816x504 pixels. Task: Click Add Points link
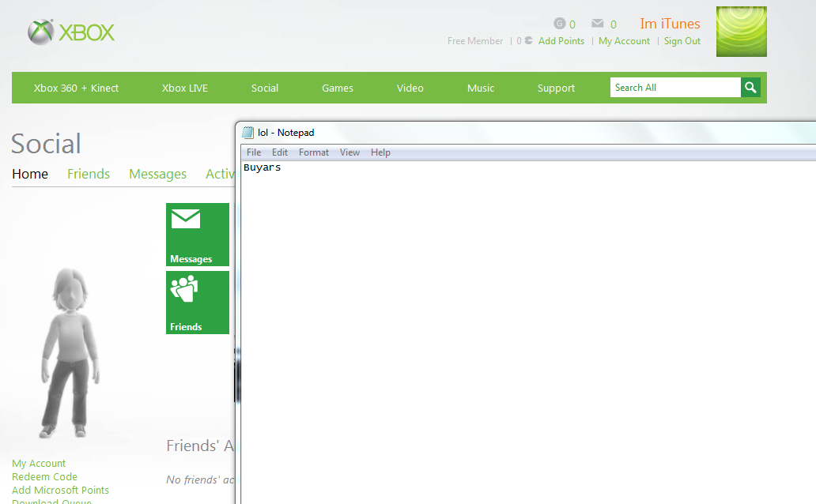point(561,40)
